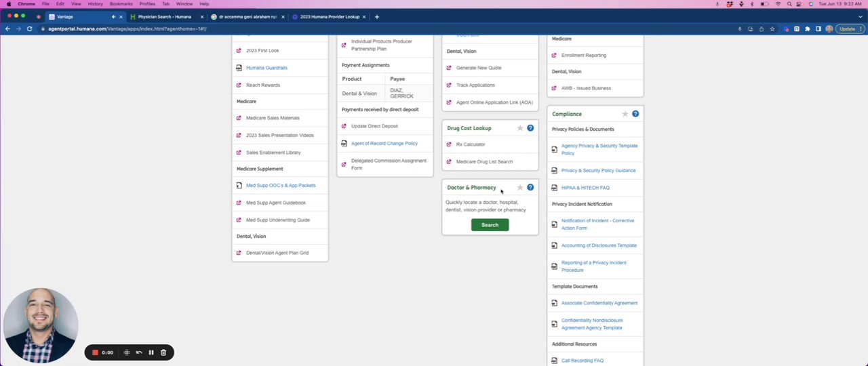Open Chrome extensions puzzle icon
This screenshot has height=366, width=868.
(807, 28)
